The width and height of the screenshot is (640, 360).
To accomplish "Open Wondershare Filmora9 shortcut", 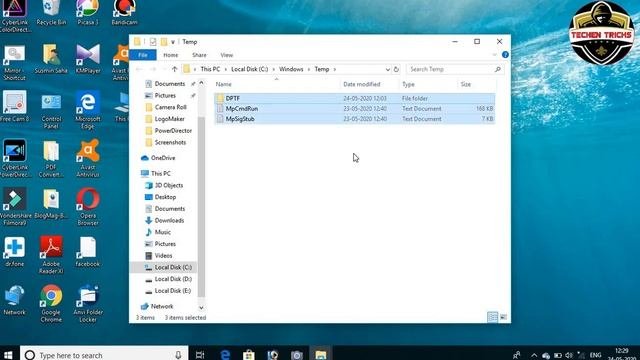I will click(15, 207).
